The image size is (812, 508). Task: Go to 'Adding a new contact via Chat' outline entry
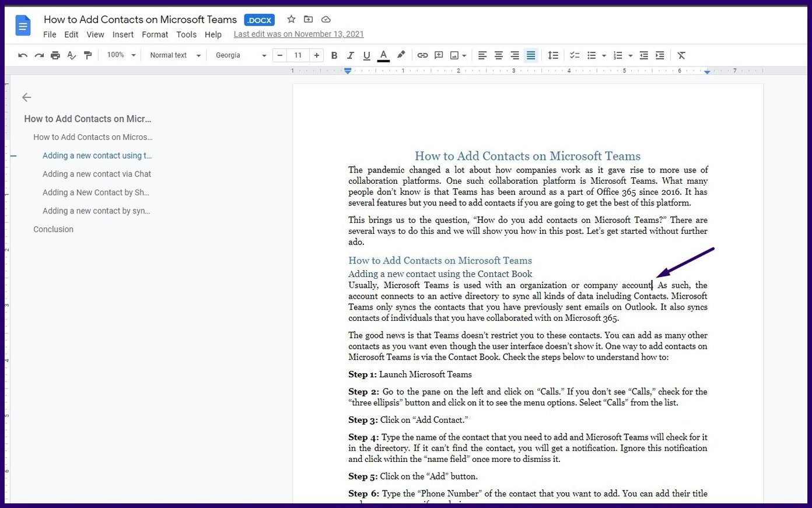pos(97,174)
